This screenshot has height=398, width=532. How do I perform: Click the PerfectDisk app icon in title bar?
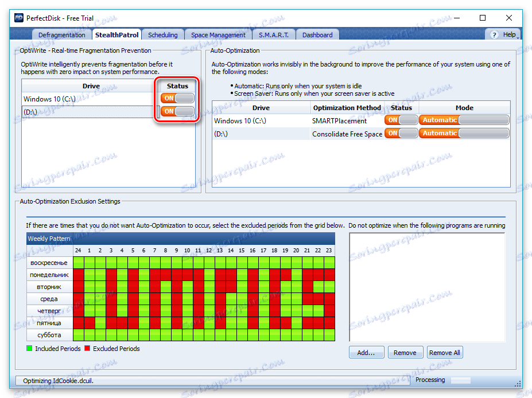[19, 18]
